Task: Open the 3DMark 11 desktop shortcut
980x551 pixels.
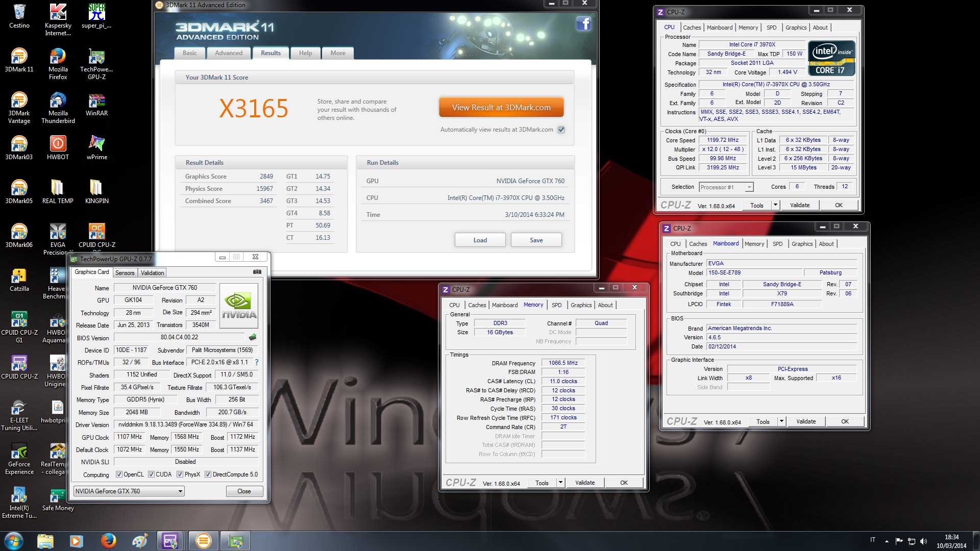Action: click(x=19, y=60)
